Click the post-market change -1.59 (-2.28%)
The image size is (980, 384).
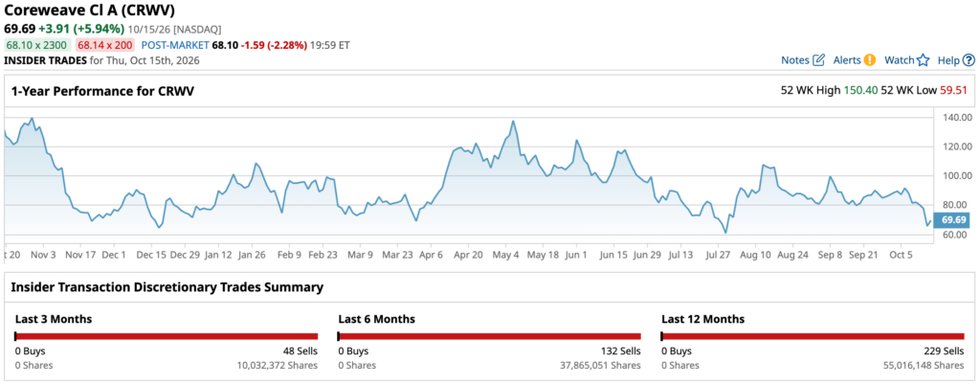tap(274, 45)
